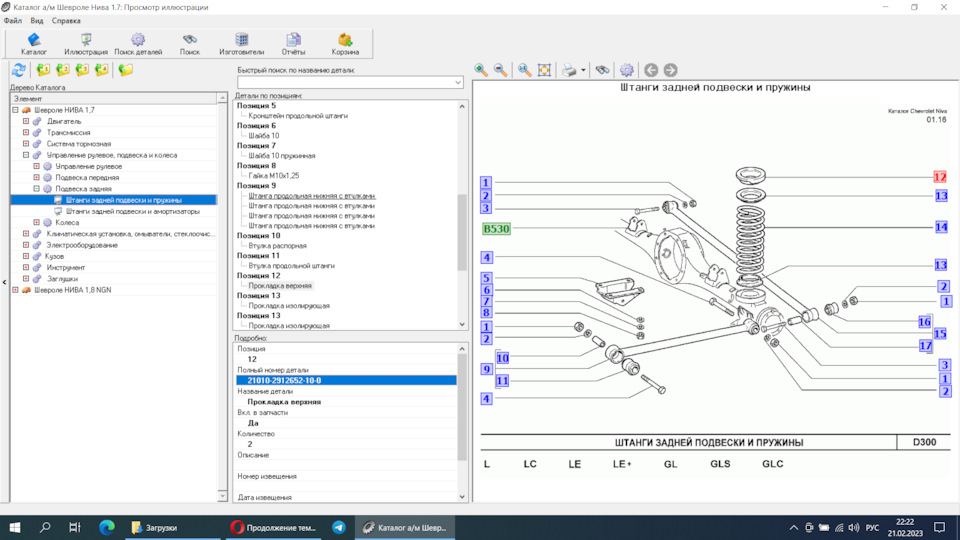Select callout number 14 on illustration
Viewport: 960px width, 540px height.
pos(941,227)
